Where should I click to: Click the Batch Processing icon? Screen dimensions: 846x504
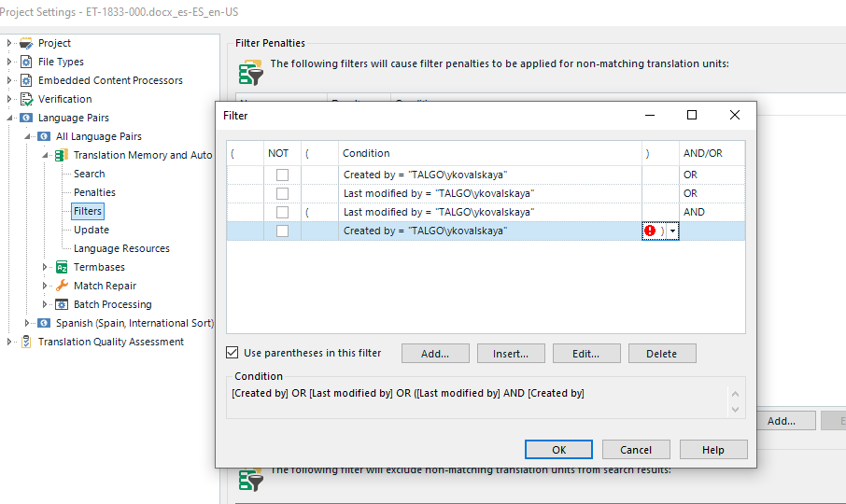tap(62, 304)
